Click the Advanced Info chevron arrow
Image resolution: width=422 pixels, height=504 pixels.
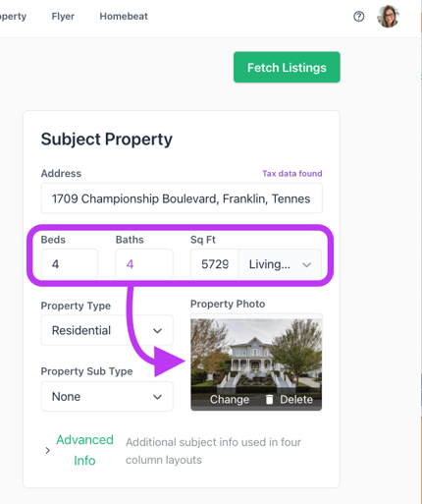(48, 450)
